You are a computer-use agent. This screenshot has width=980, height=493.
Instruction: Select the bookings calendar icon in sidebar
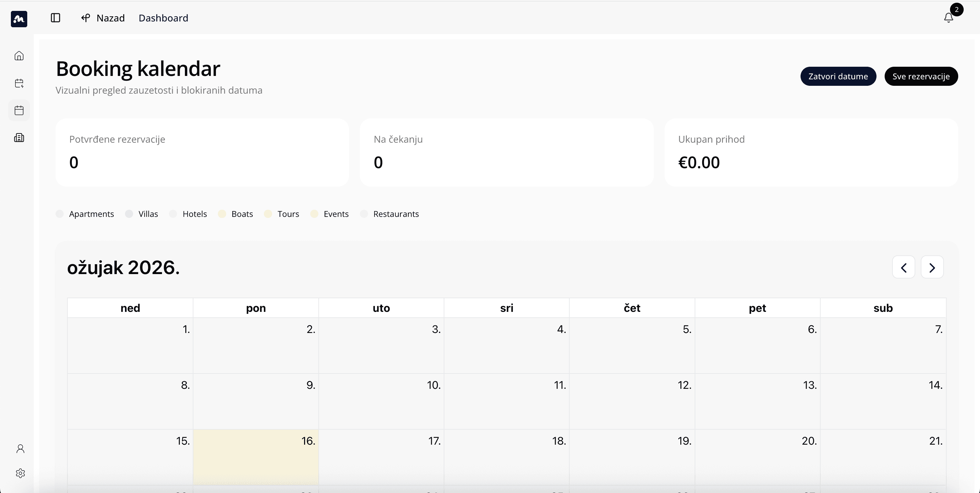[x=19, y=83]
